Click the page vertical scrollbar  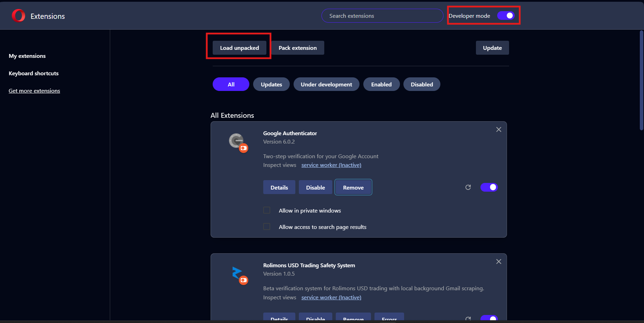641,80
